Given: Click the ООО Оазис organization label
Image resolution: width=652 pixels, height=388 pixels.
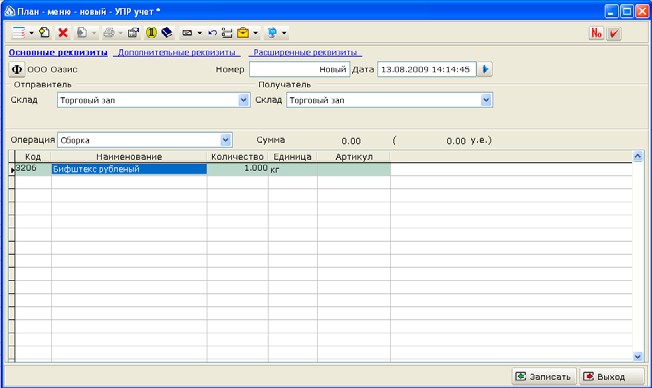Looking at the screenshot, I should [x=52, y=69].
